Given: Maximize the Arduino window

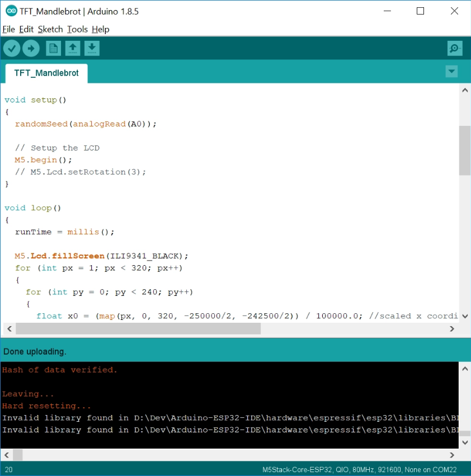Looking at the screenshot, I should coord(420,11).
